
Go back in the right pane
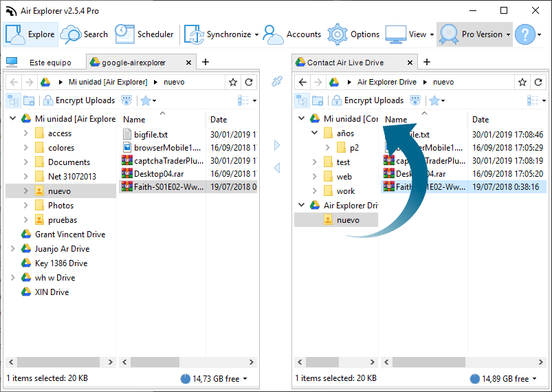click(302, 82)
